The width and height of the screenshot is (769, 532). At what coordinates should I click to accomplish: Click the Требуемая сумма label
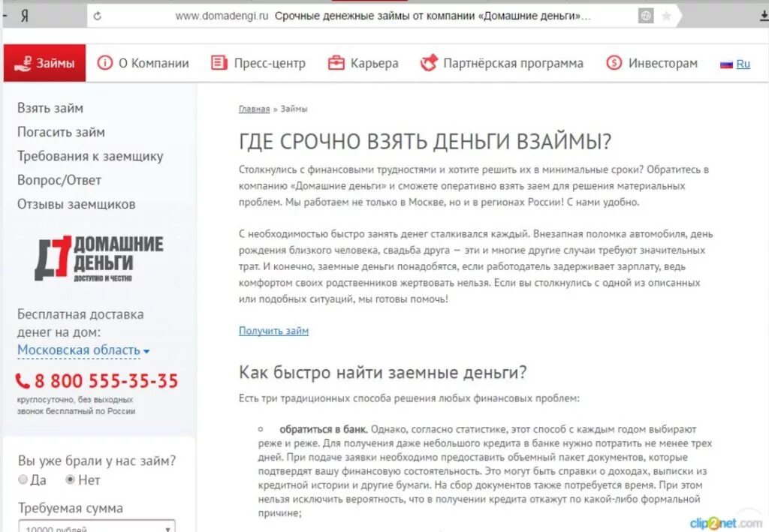[x=71, y=508]
